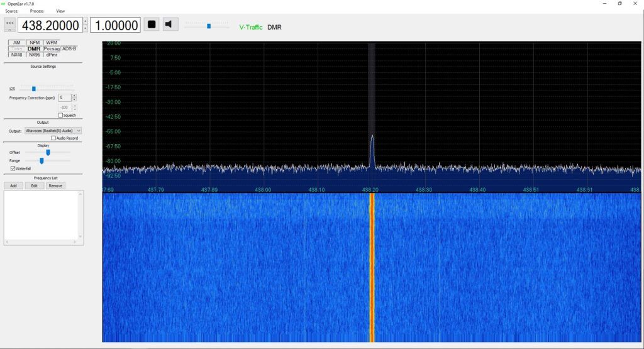
Task: Select NFM demodulation mode
Action: (x=35, y=42)
